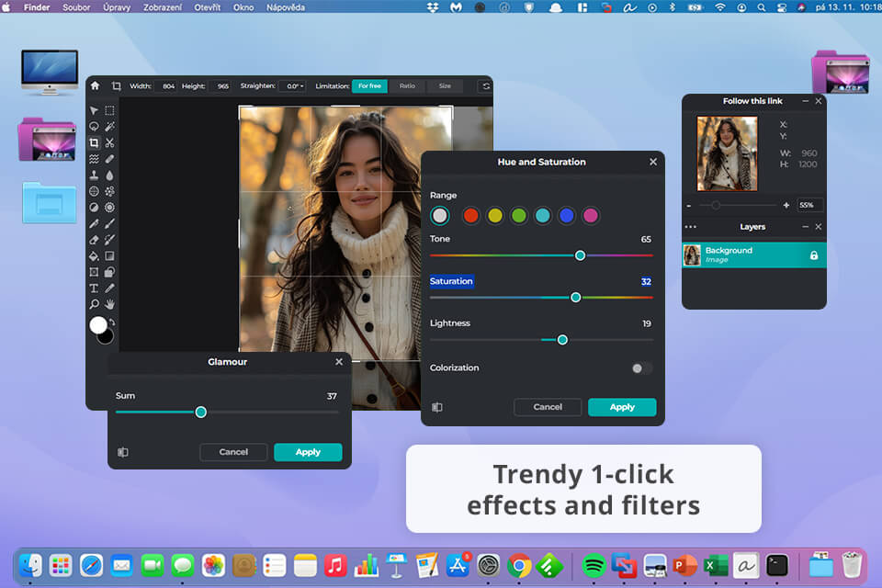Select the Hand pan tool
This screenshot has width=882, height=588.
(x=109, y=304)
